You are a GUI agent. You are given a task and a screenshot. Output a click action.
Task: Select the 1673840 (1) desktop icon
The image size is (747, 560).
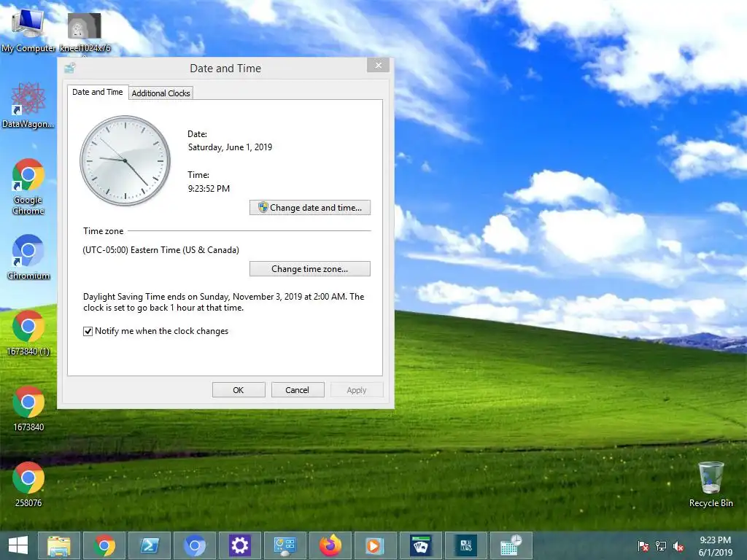point(28,332)
